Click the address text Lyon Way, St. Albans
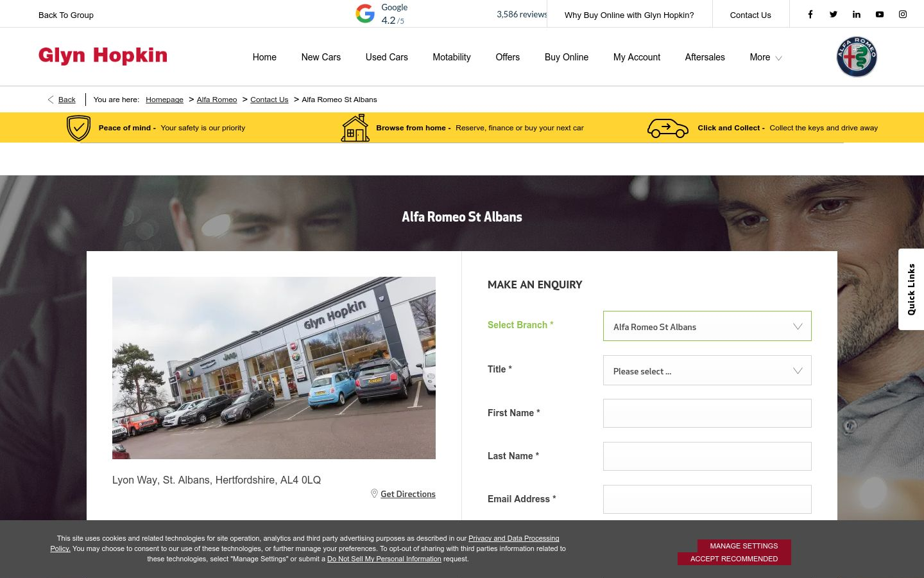924x578 pixels. click(216, 480)
